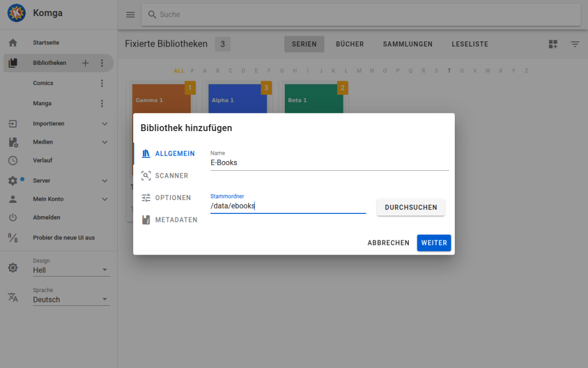Viewport: 588px width, 368px height.
Task: Click the Optionen sliders icon
Action: click(x=146, y=198)
